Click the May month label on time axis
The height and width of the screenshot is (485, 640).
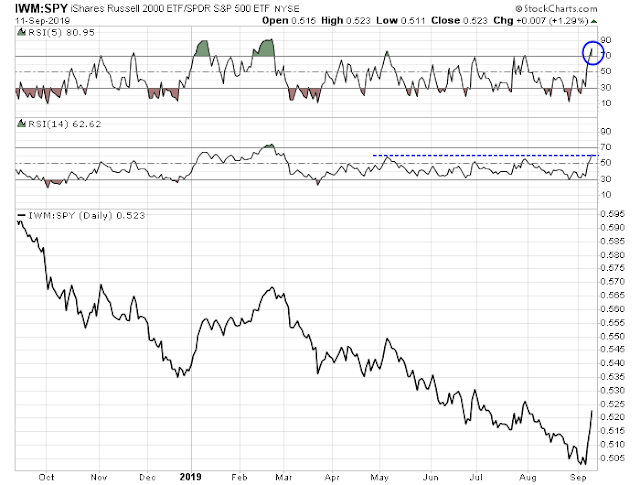tap(380, 477)
